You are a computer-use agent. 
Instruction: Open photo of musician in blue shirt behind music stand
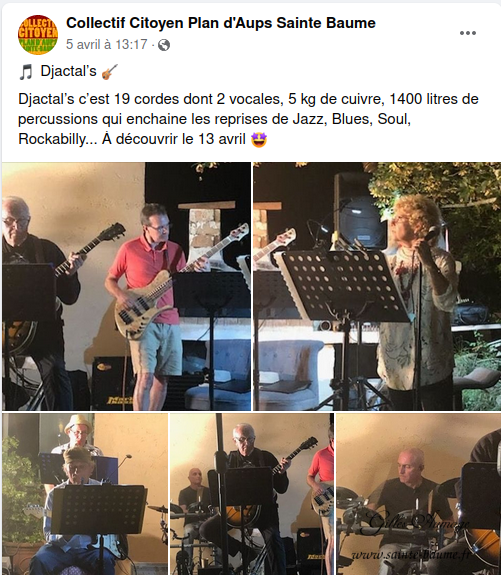coord(85,494)
